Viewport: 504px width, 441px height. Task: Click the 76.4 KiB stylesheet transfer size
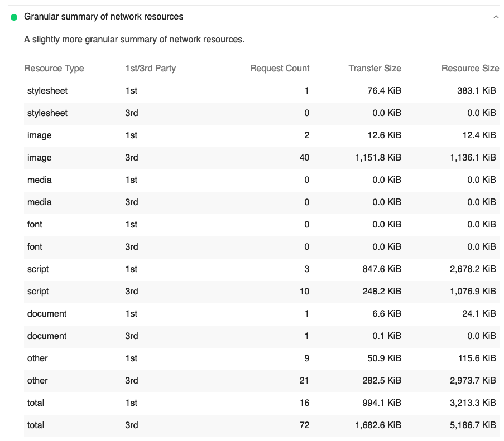[384, 91]
